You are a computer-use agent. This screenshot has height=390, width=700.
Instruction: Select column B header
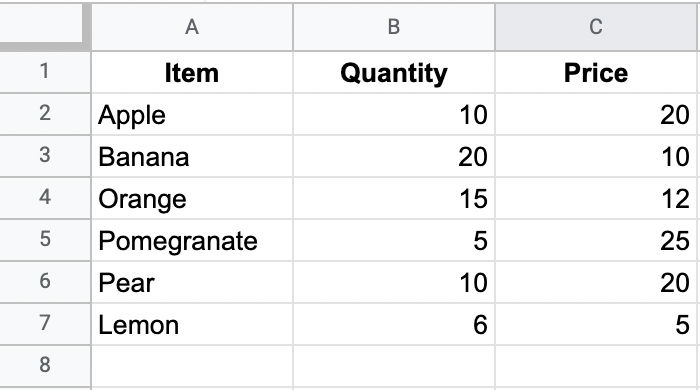coord(394,27)
